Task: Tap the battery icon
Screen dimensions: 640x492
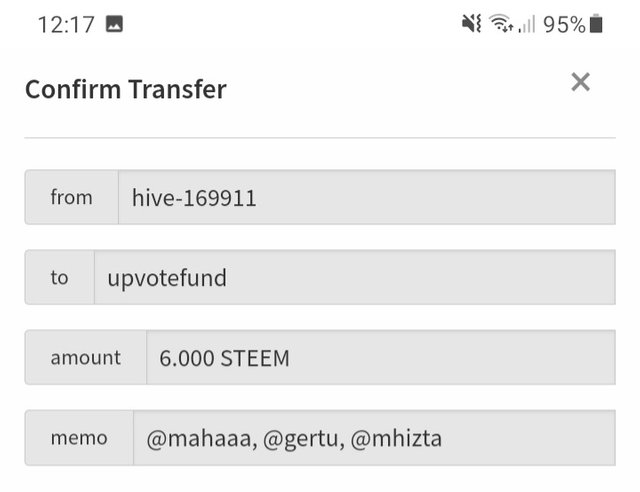Action: tap(596, 23)
